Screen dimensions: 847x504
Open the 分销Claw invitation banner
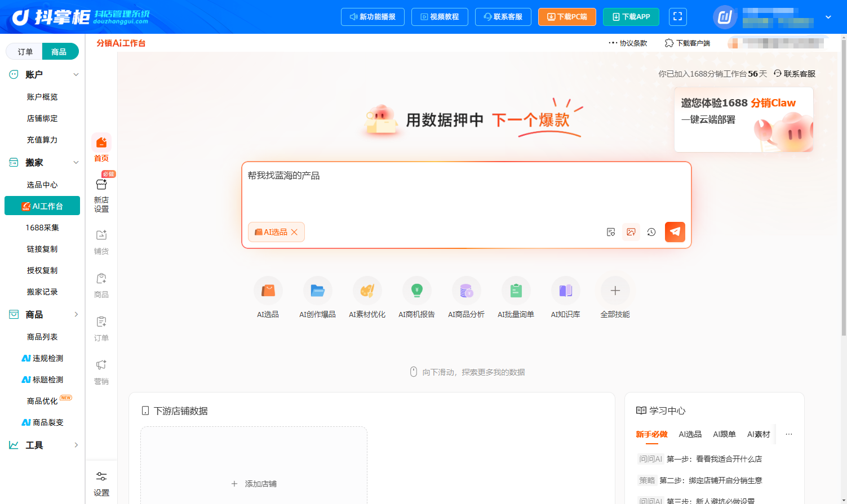744,119
